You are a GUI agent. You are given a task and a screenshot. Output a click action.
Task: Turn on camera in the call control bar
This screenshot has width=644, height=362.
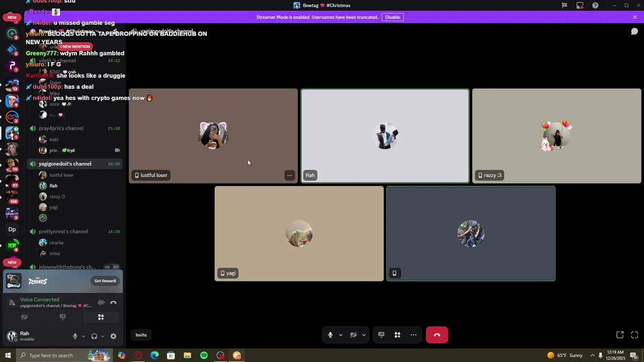(x=353, y=335)
